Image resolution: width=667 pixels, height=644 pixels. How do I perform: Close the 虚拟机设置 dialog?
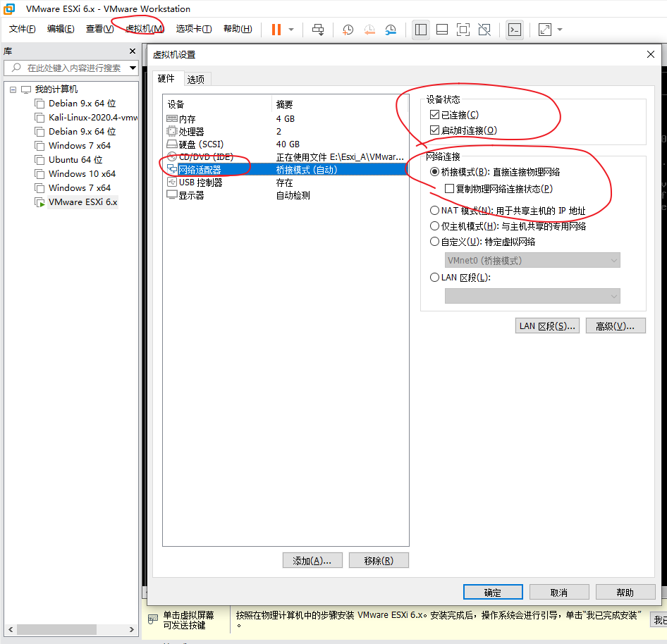(650, 54)
